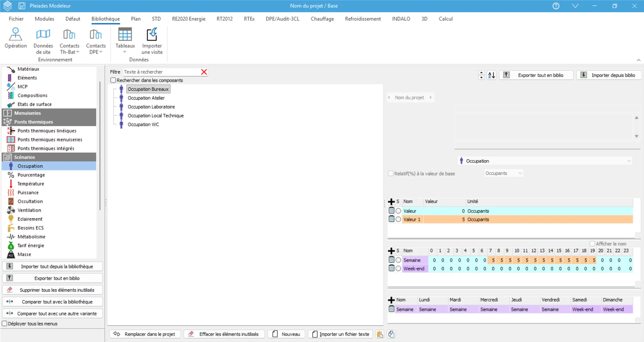The height and width of the screenshot is (342, 644).
Task: Click Remplacer dans le projet button
Action: [145, 334]
